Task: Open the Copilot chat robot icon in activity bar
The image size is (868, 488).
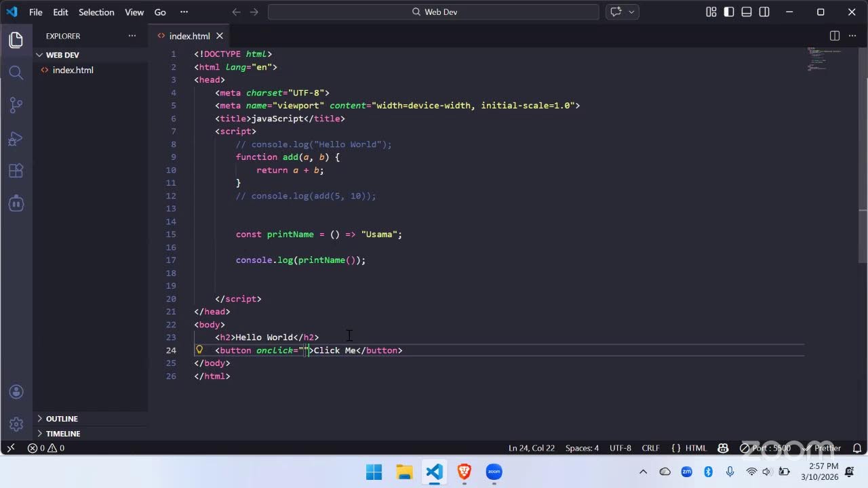Action: (x=16, y=203)
